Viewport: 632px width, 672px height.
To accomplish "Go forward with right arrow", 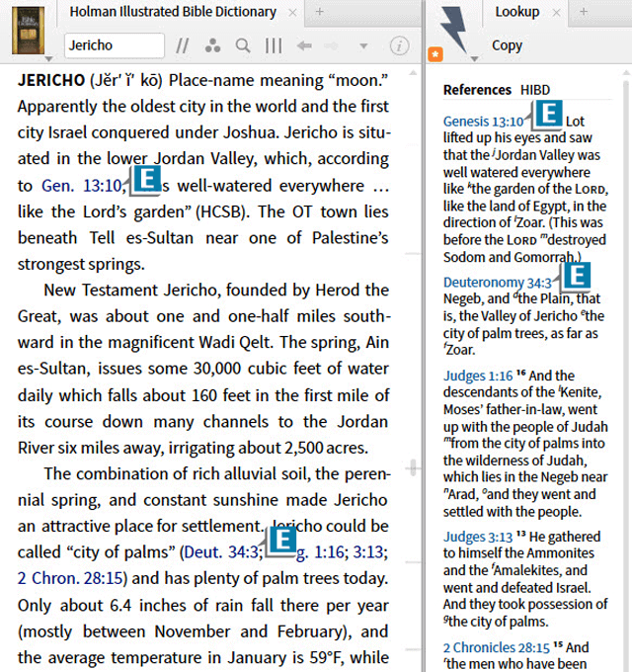I will (332, 45).
